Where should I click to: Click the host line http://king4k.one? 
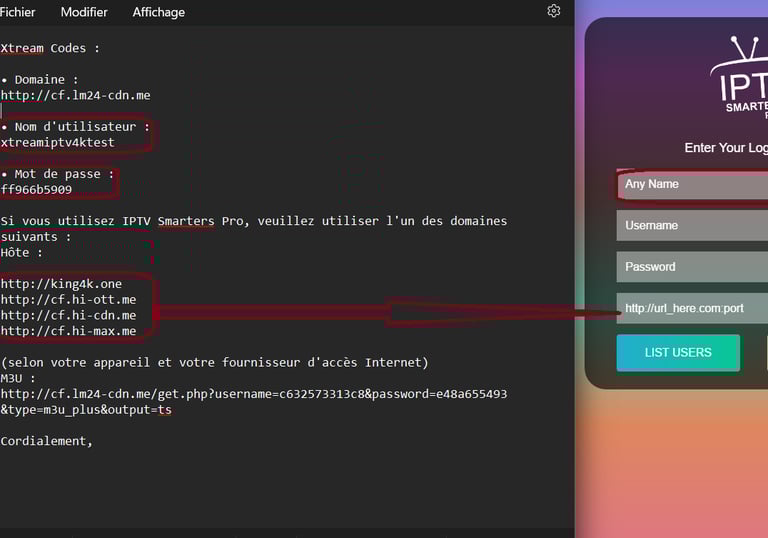pyautogui.click(x=61, y=284)
